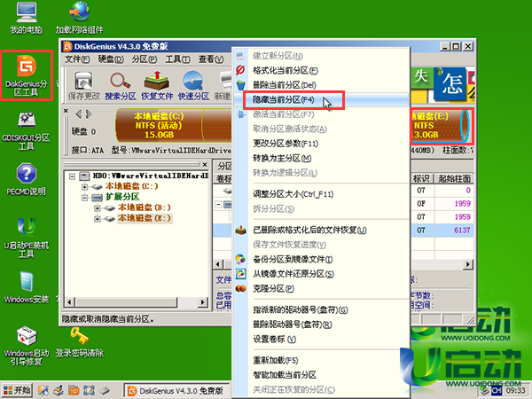Click the clock showing 09:33
Screen dimensions: 532x399
[516, 391]
